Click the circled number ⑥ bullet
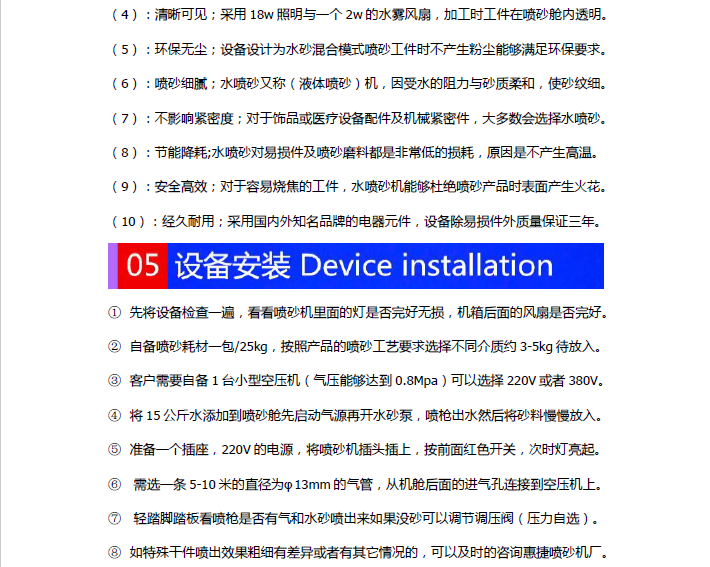The height and width of the screenshot is (567, 710). click(x=115, y=485)
